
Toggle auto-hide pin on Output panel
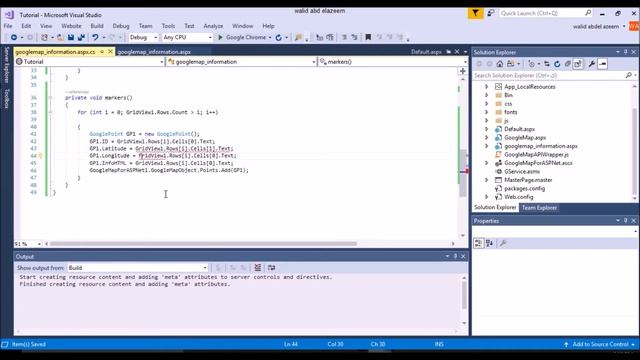[456, 256]
